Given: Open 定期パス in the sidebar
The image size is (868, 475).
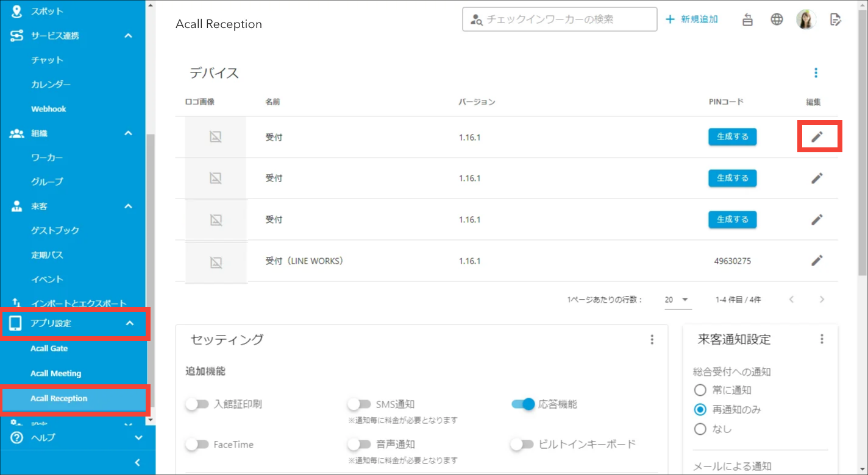Looking at the screenshot, I should (x=47, y=255).
